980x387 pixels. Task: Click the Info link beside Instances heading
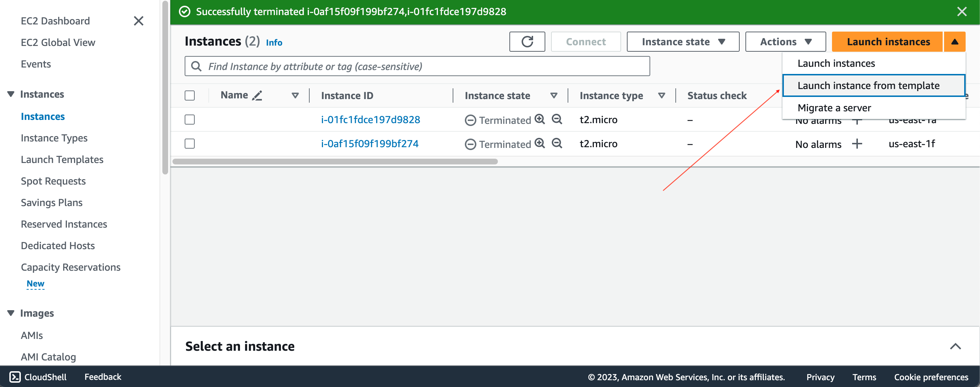click(x=274, y=42)
